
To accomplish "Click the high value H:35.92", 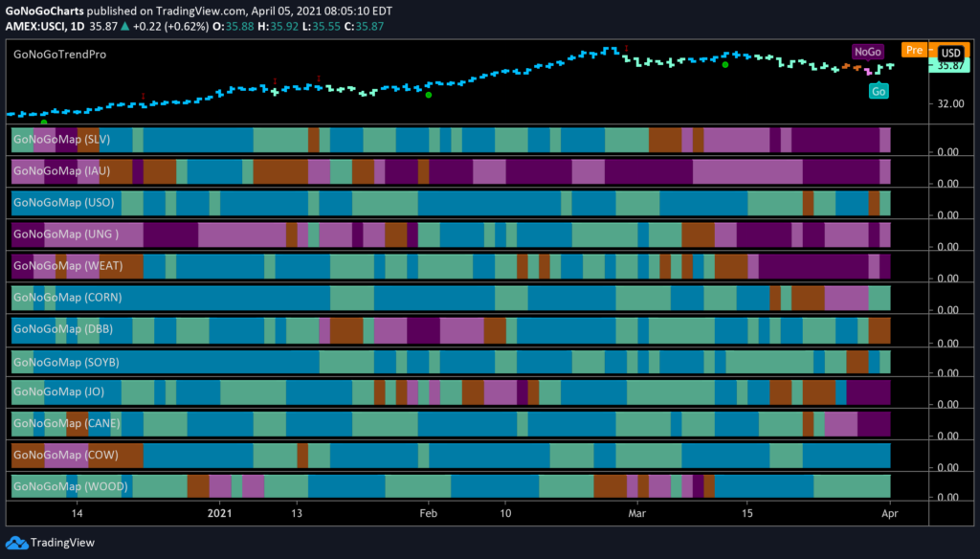I will [278, 26].
